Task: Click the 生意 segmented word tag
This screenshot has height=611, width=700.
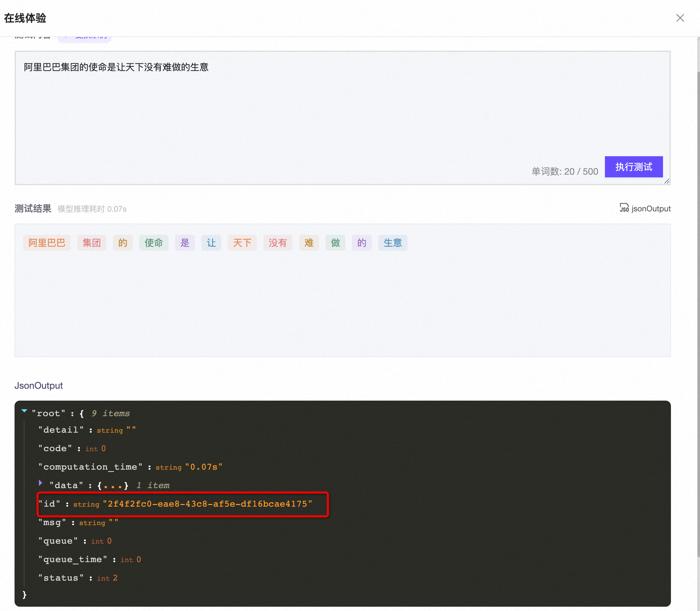Action: pos(393,243)
